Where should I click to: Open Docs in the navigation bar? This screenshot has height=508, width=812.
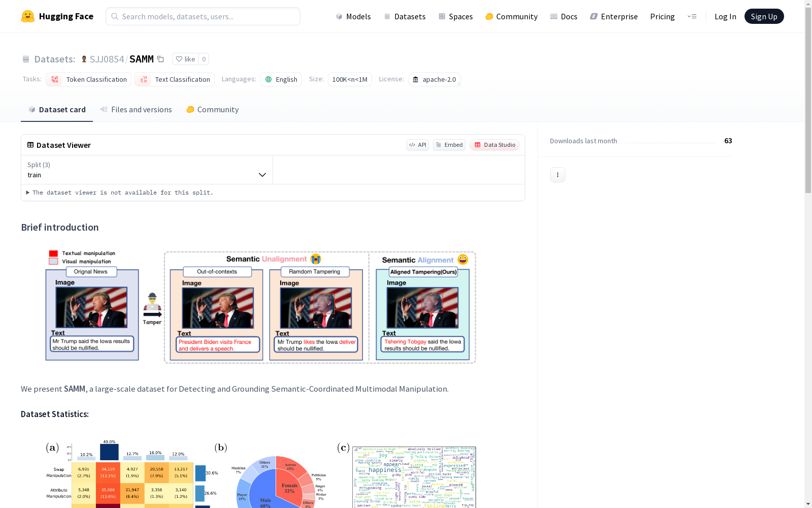click(x=564, y=16)
